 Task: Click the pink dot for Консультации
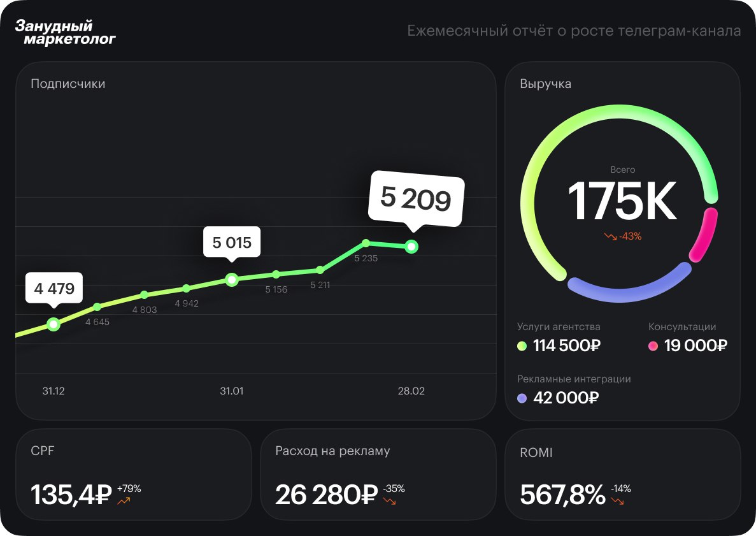pyautogui.click(x=653, y=346)
